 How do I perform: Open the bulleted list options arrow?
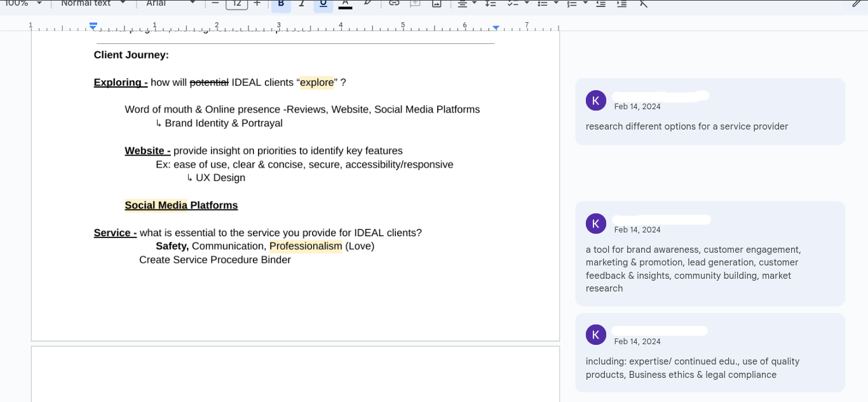(556, 4)
